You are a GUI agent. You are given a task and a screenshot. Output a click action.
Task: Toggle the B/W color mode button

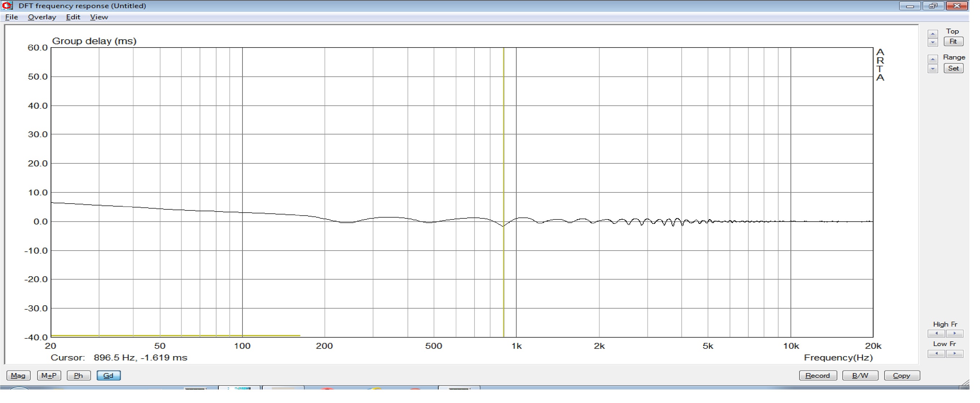[x=860, y=376]
